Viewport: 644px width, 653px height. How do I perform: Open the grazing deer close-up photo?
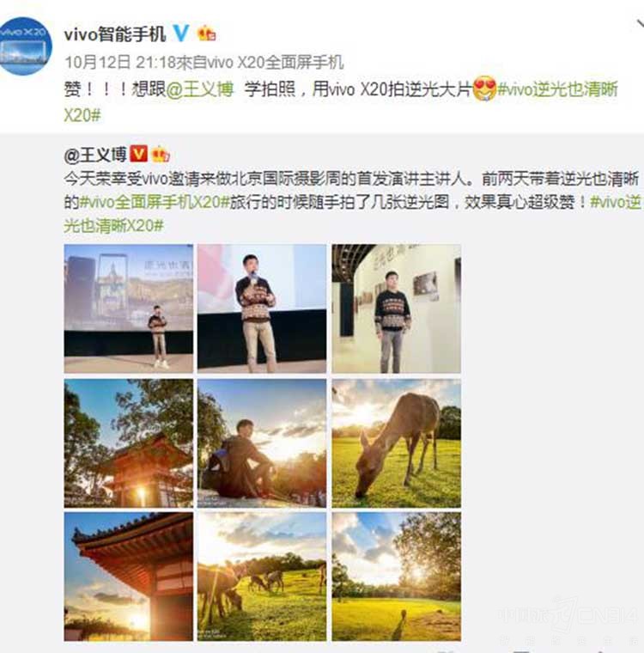click(x=397, y=443)
